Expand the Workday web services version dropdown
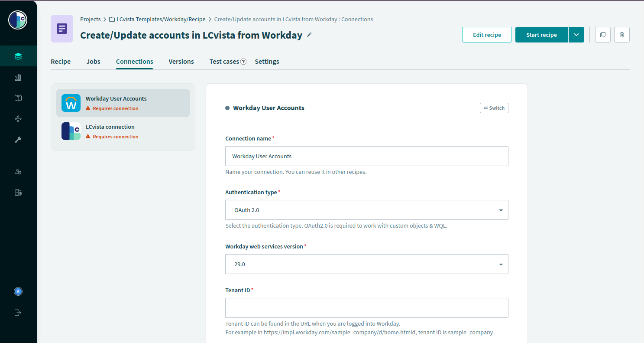The height and width of the screenshot is (343, 644). [x=366, y=264]
